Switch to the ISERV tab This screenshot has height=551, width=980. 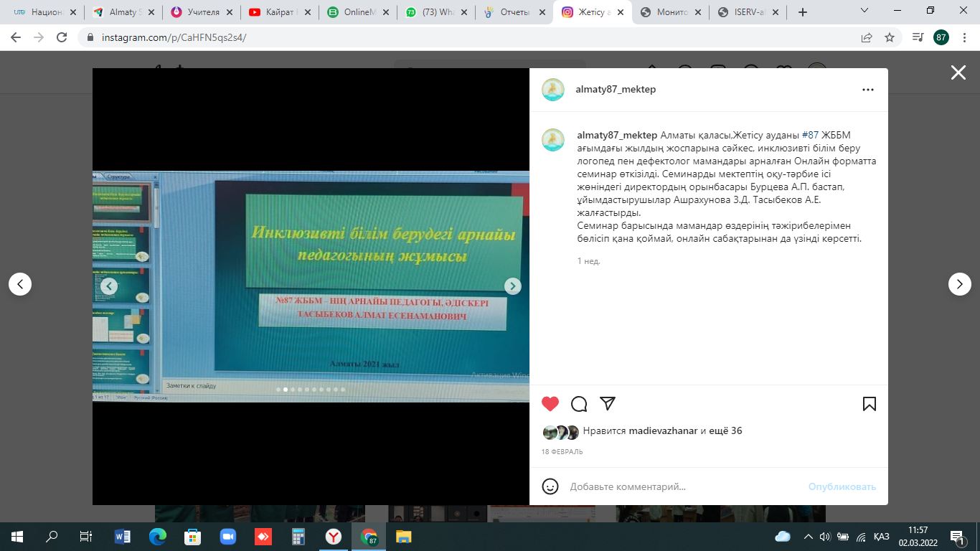point(748,12)
